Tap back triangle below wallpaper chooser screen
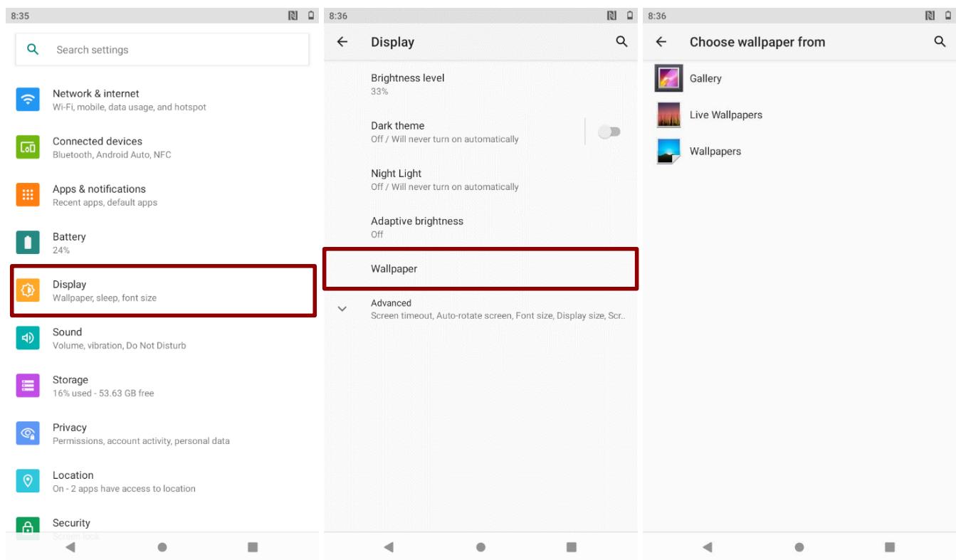This screenshot has width=956, height=560. click(706, 547)
